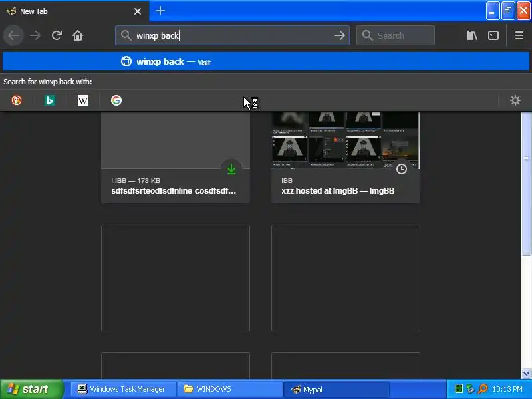Focus the Search box in toolbar
The width and height of the screenshot is (532, 399).
tap(396, 35)
